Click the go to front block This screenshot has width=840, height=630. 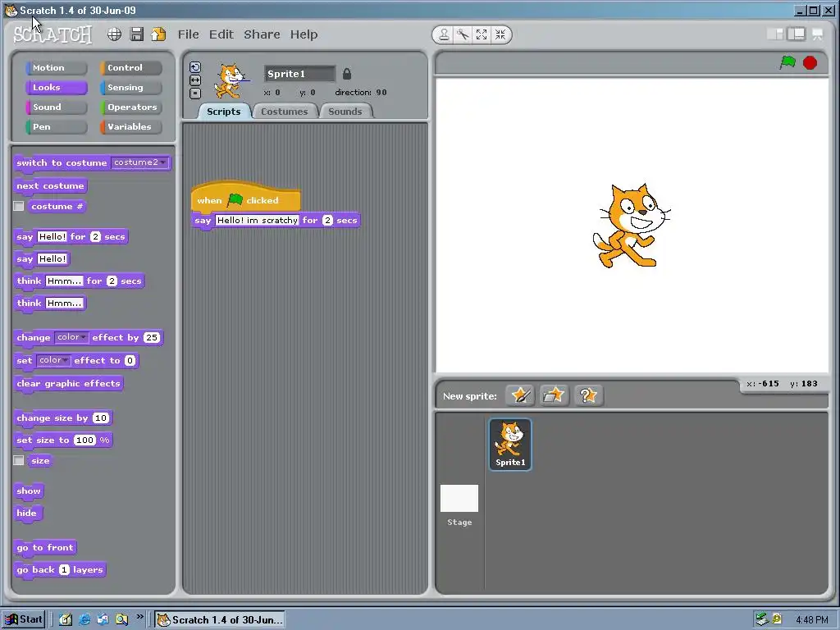click(x=45, y=548)
